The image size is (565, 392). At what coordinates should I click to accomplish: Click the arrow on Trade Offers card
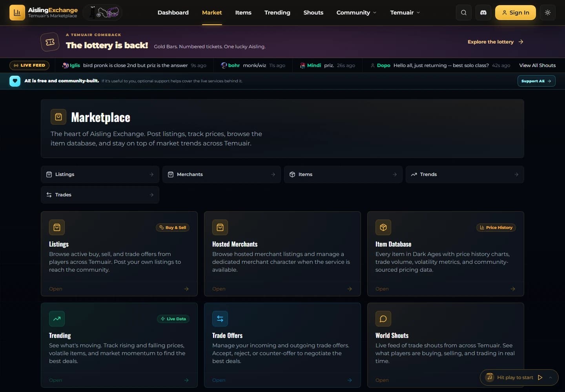coord(350,380)
